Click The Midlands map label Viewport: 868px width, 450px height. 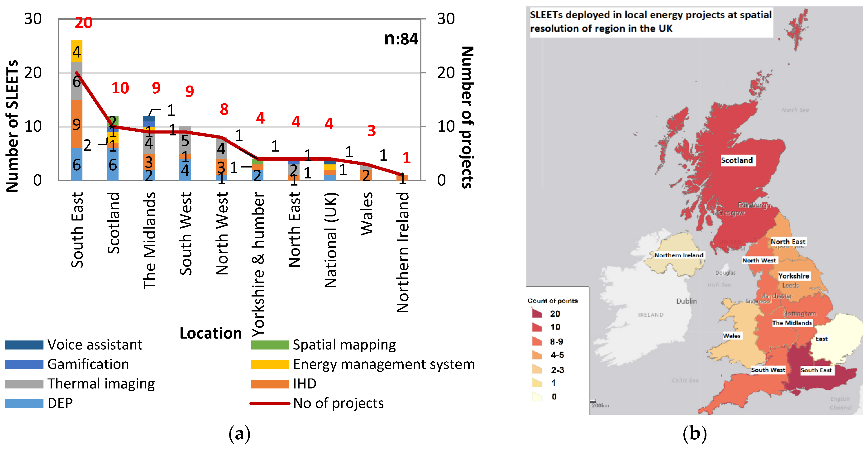click(x=792, y=323)
